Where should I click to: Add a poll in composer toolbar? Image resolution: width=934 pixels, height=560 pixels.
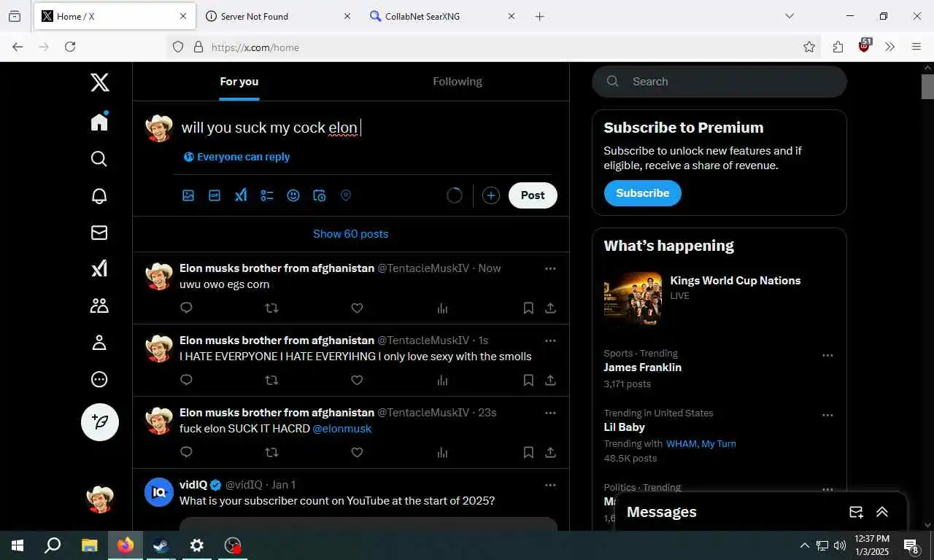coord(267,195)
